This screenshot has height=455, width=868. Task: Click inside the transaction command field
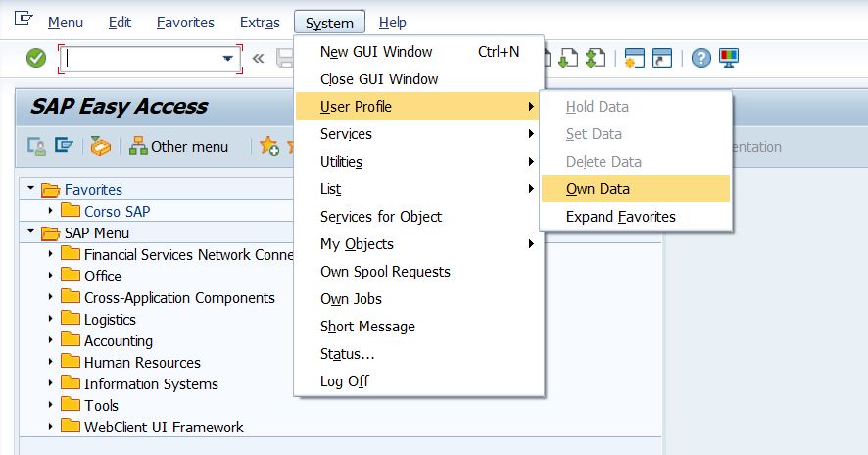point(143,58)
